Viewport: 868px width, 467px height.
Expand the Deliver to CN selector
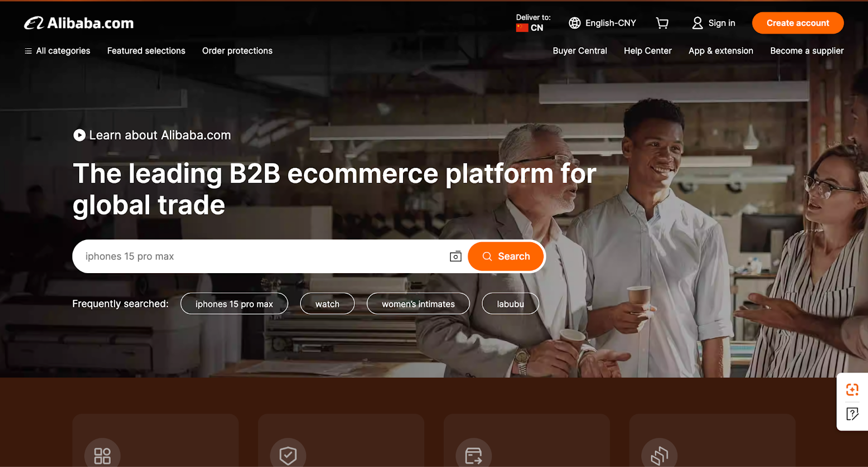(533, 23)
